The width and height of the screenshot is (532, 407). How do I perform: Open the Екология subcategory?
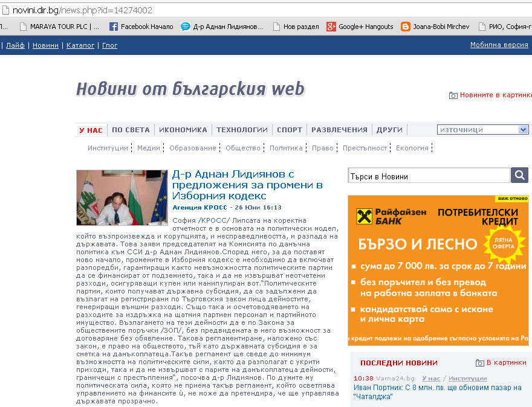point(412,148)
